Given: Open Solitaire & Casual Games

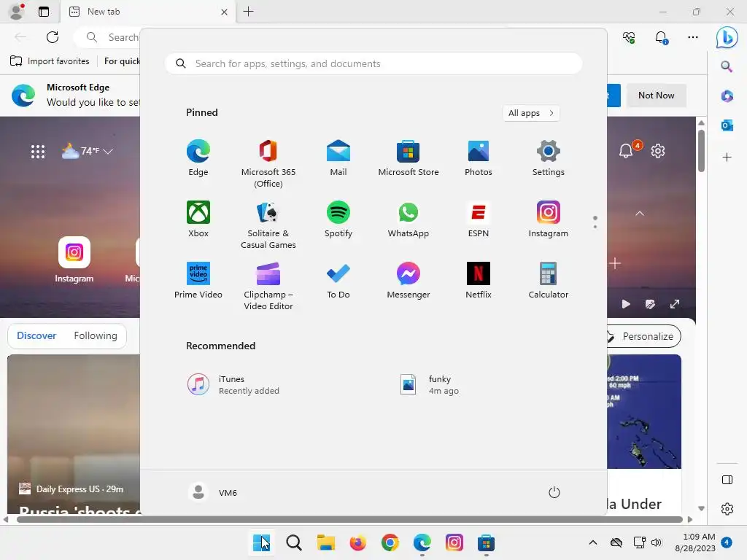Looking at the screenshot, I should 268,225.
